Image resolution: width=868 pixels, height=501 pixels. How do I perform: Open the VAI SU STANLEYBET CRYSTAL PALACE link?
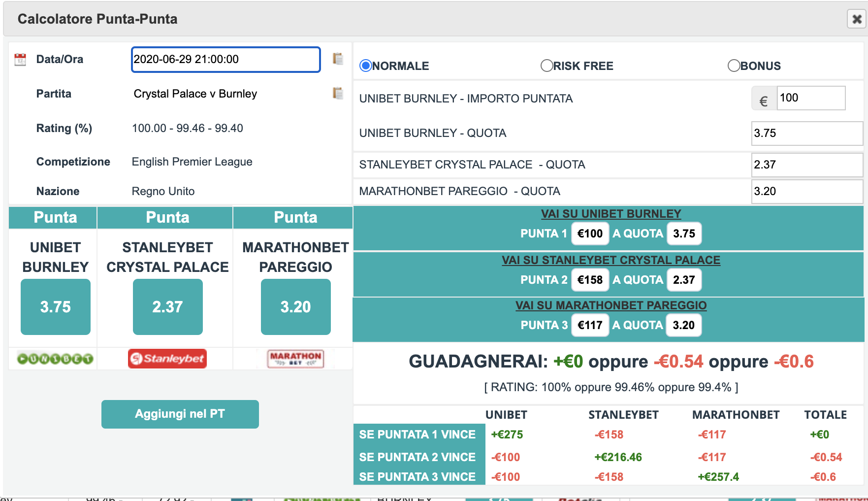[611, 260]
